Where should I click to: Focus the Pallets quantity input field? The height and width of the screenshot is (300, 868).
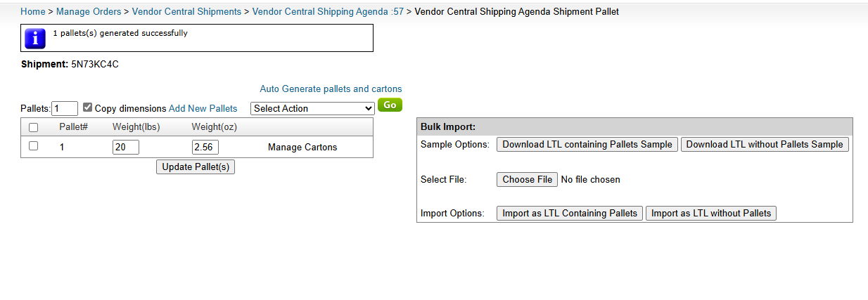pyautogui.click(x=65, y=108)
